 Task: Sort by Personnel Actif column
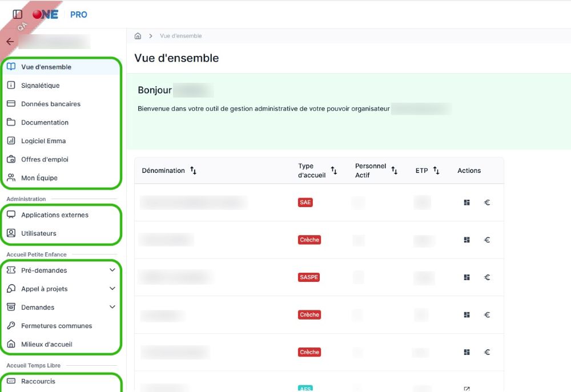pyautogui.click(x=394, y=171)
